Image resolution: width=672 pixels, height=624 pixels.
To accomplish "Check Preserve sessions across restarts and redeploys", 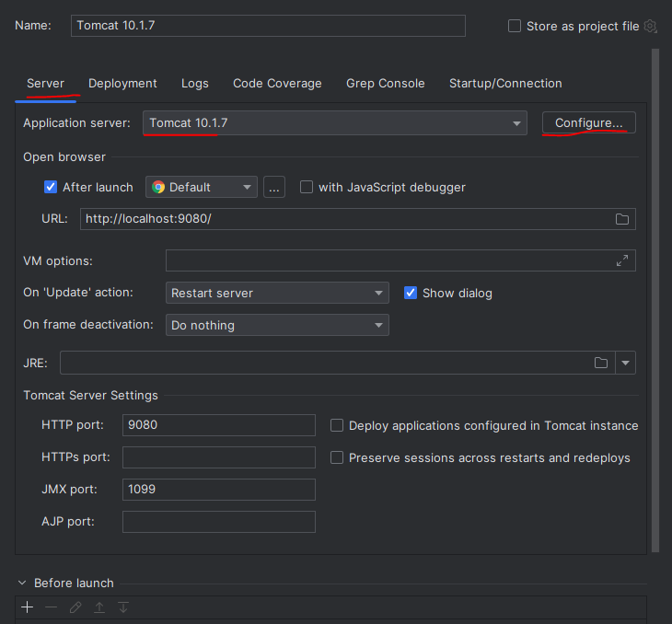I will [336, 457].
